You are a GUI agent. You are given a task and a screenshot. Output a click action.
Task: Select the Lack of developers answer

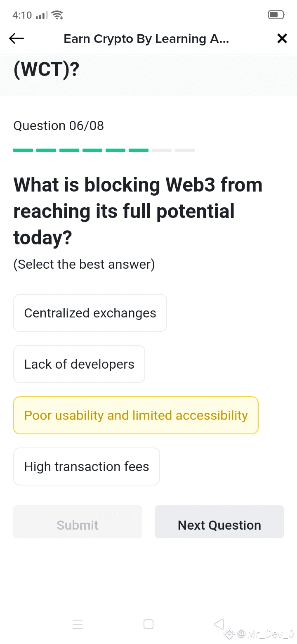(x=79, y=364)
